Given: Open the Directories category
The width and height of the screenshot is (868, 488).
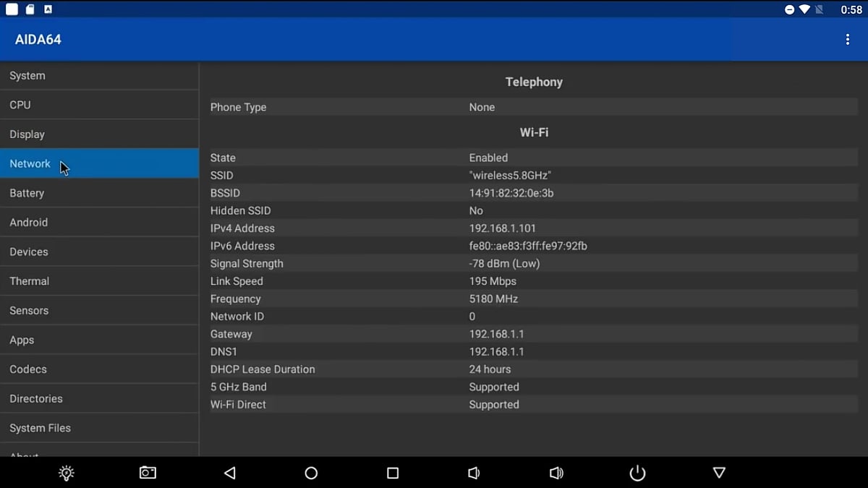Looking at the screenshot, I should click(99, 399).
